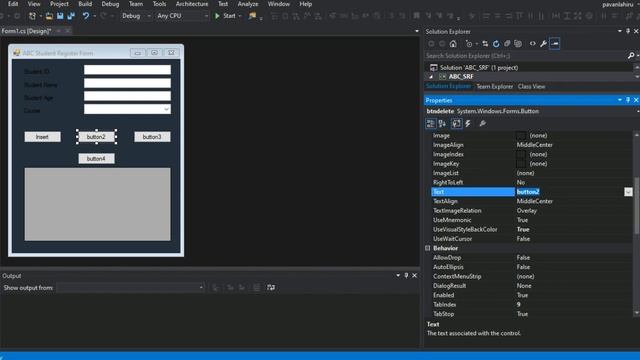Select the gray data grid on form

(x=98, y=204)
